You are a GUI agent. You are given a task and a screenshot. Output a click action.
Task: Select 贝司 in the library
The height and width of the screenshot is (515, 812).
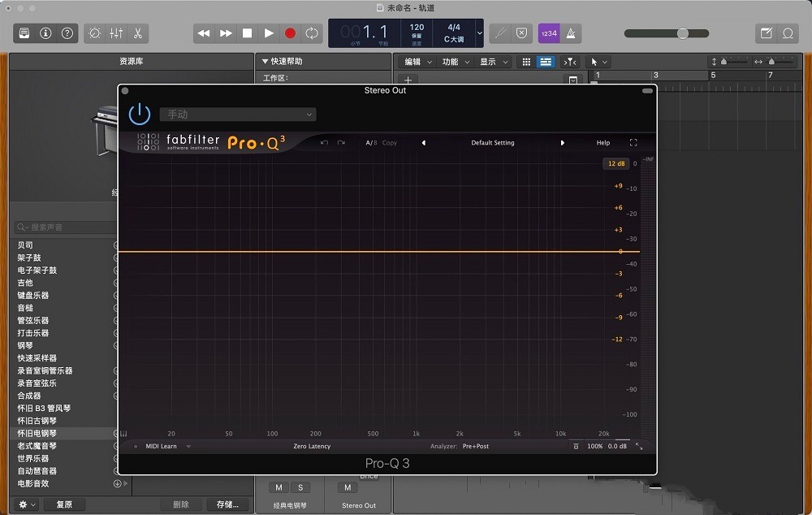coord(25,245)
